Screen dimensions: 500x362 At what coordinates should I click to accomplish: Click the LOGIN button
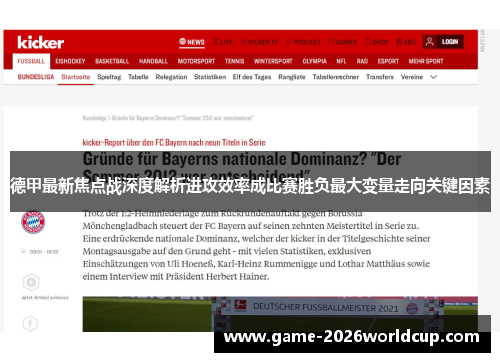pyautogui.click(x=450, y=42)
